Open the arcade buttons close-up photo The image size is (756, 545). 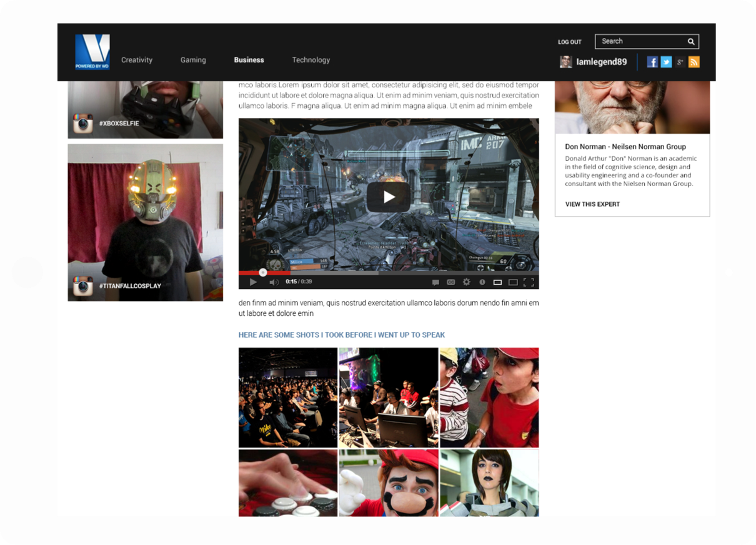[288, 483]
